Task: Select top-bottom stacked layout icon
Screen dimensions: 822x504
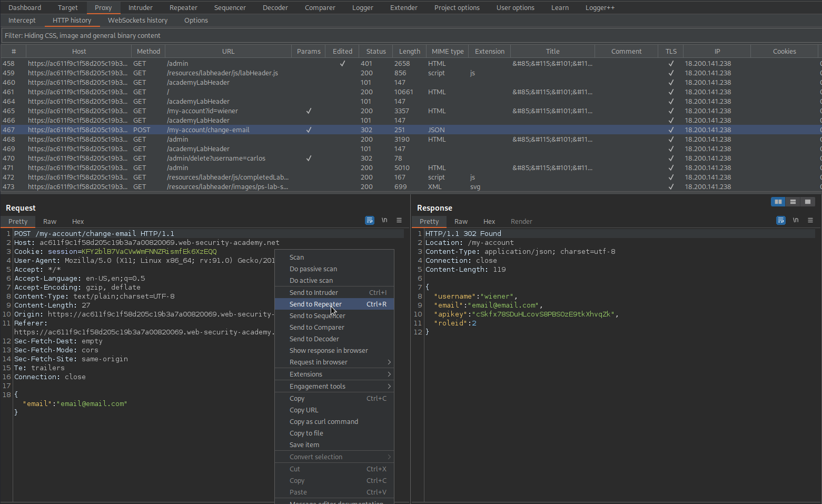Action: coord(793,202)
